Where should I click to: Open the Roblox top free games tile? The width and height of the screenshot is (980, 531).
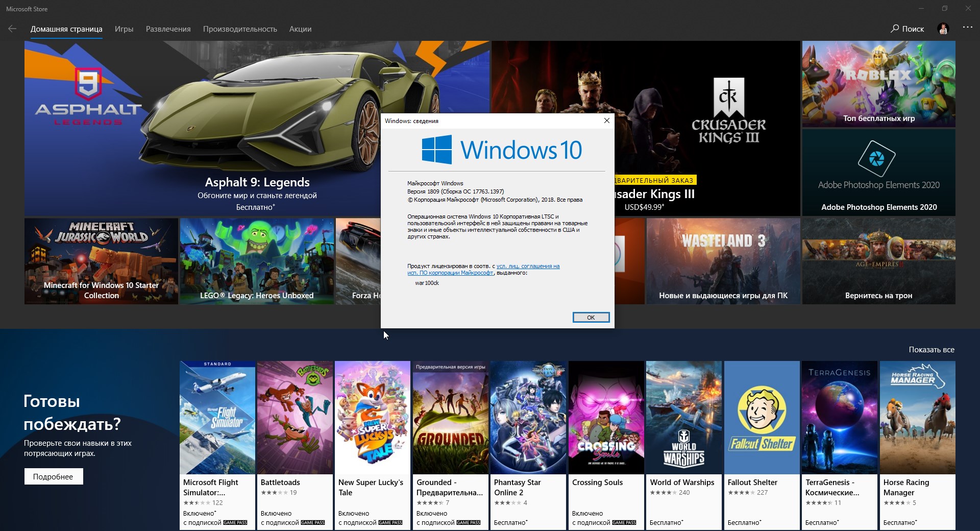(x=878, y=84)
